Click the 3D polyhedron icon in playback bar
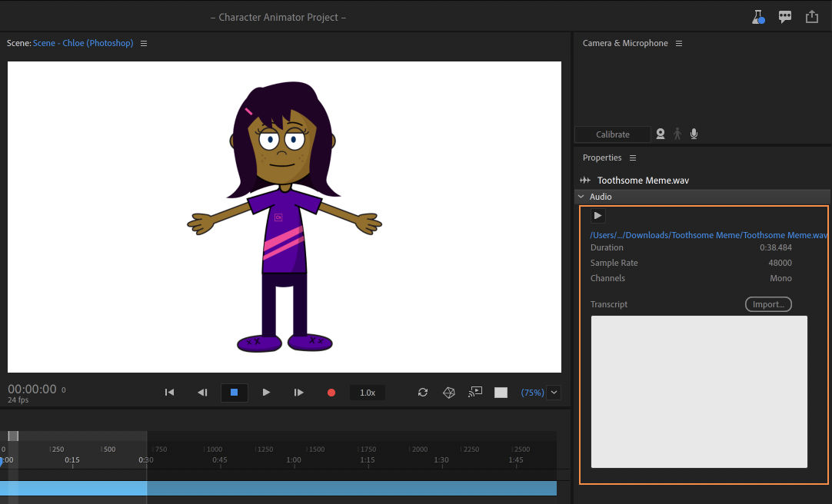Image resolution: width=832 pixels, height=504 pixels. click(x=449, y=393)
